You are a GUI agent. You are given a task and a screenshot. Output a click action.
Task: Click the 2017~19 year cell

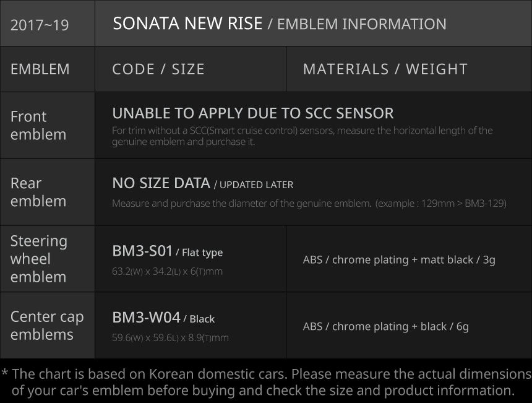coord(40,25)
